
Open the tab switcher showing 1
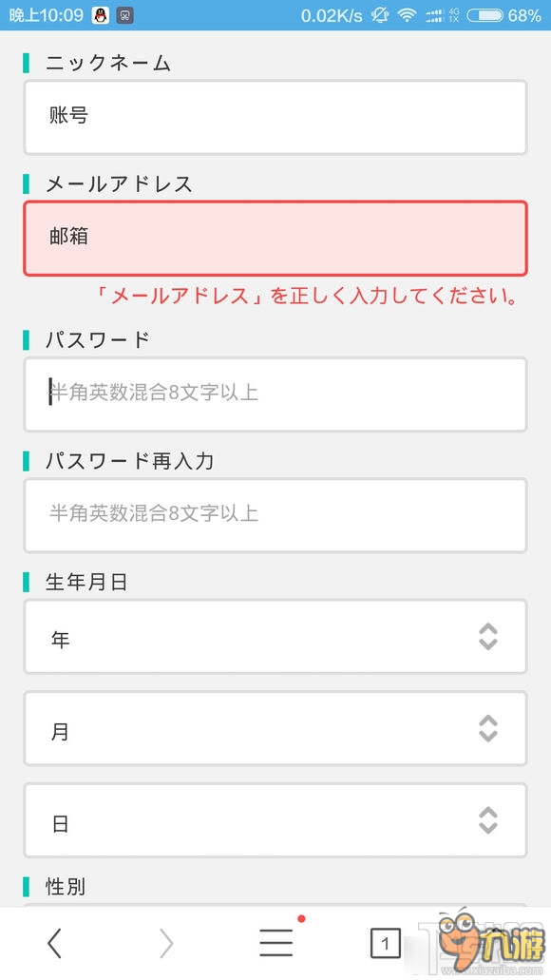[386, 943]
